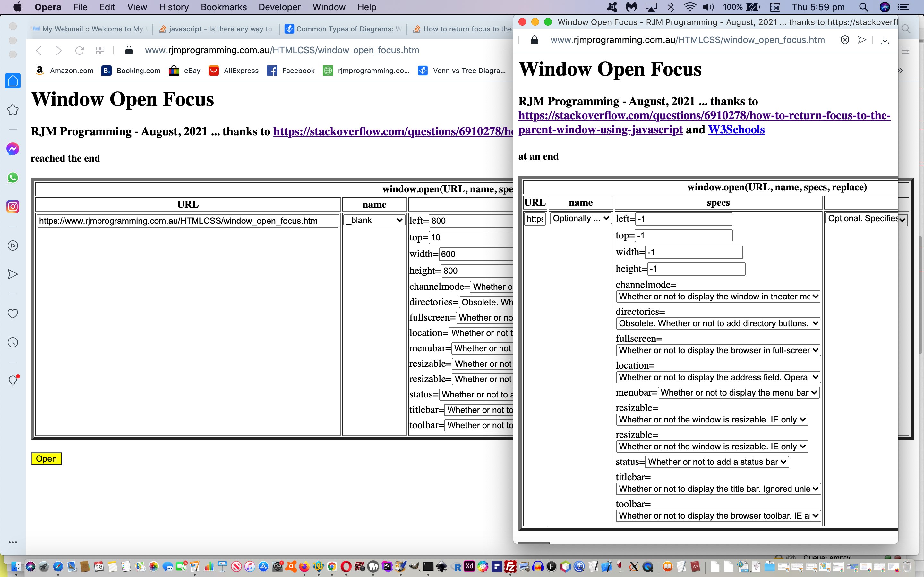924x577 pixels.
Task: Click the popup window download icon
Action: pos(885,40)
